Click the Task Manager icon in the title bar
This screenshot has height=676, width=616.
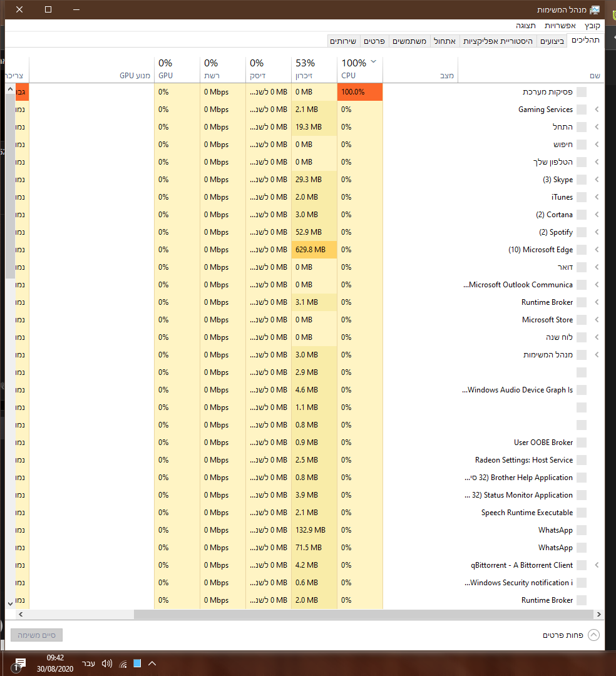point(595,10)
